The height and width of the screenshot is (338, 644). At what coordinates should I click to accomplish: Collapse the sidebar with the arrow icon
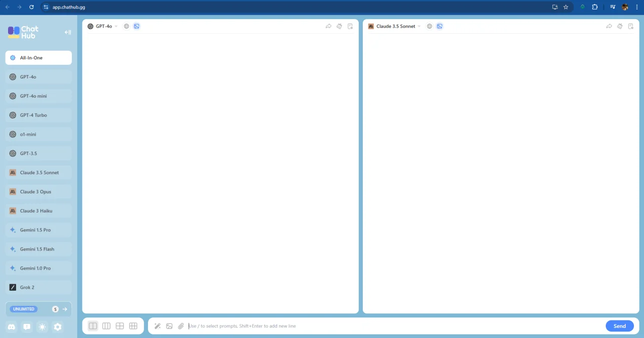tap(68, 32)
